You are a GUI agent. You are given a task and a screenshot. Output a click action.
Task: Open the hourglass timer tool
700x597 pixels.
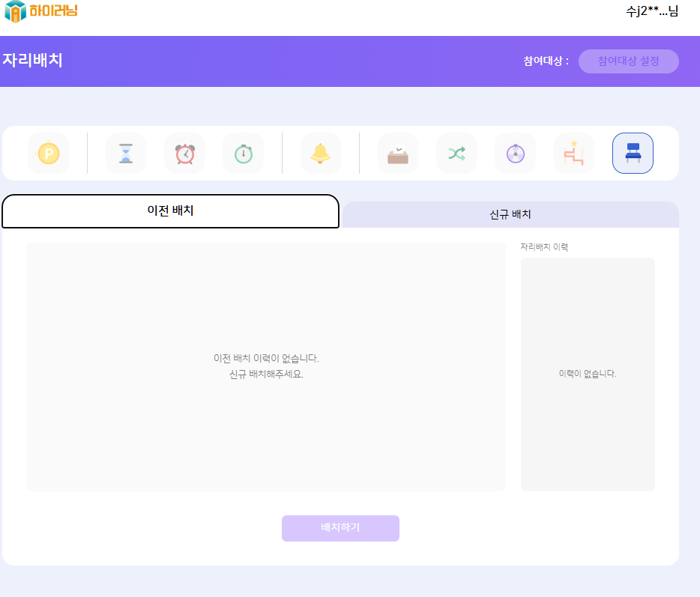126,154
